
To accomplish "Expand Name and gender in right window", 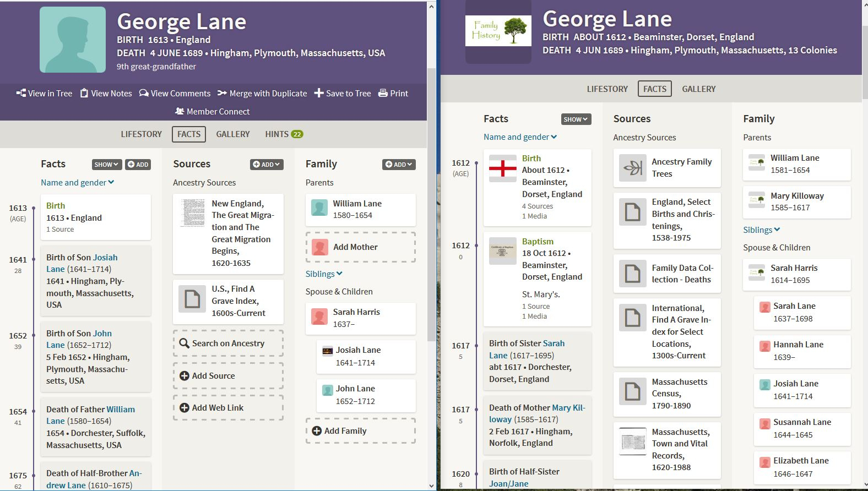I will point(520,137).
